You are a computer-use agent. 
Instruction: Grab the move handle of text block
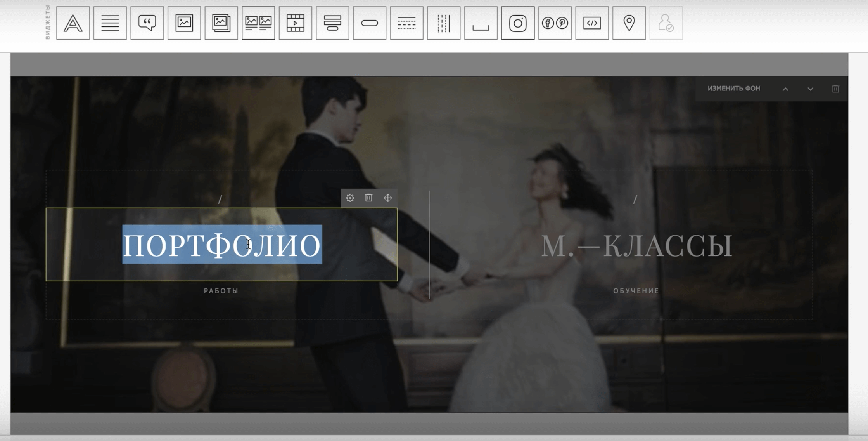click(388, 198)
